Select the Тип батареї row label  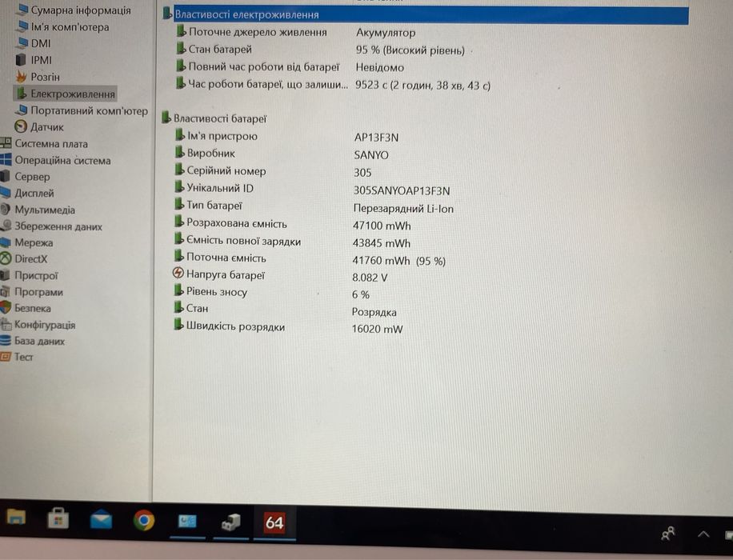tap(214, 206)
